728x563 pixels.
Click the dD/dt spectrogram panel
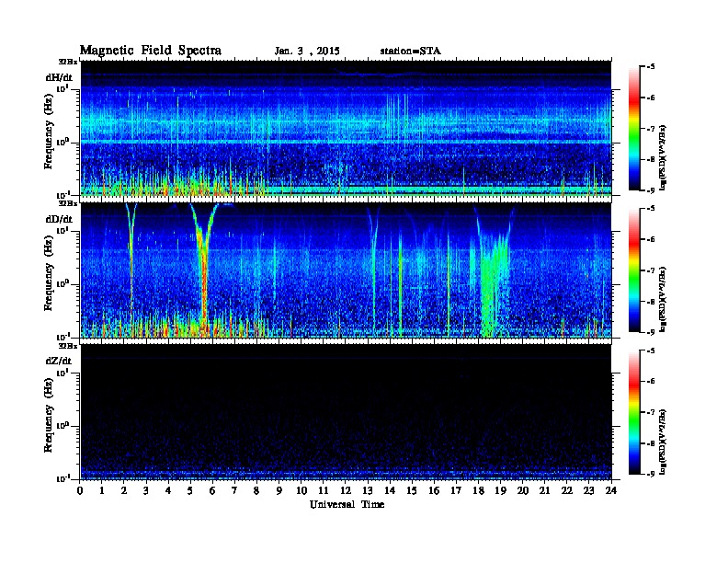[x=346, y=270]
